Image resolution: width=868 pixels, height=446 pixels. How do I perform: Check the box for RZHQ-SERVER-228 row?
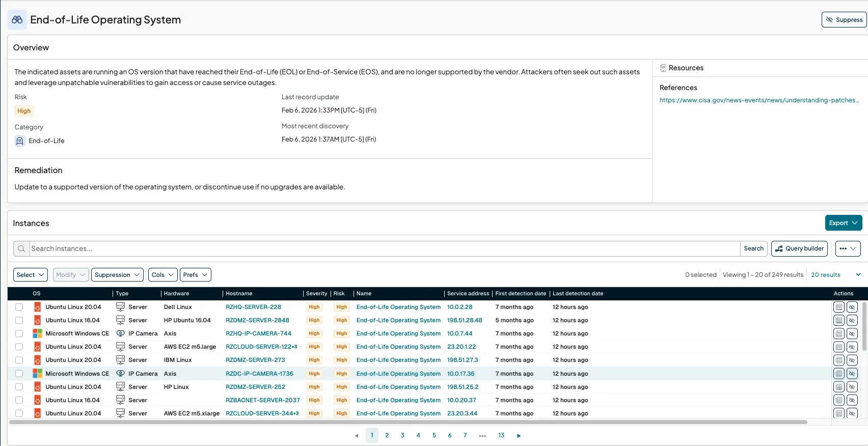(x=19, y=307)
